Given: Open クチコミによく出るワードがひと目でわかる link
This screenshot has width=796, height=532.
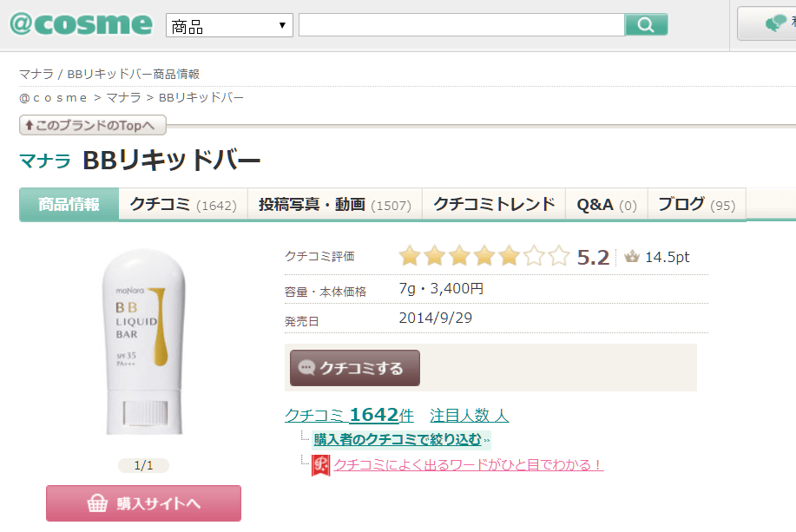Looking at the screenshot, I should 469,464.
